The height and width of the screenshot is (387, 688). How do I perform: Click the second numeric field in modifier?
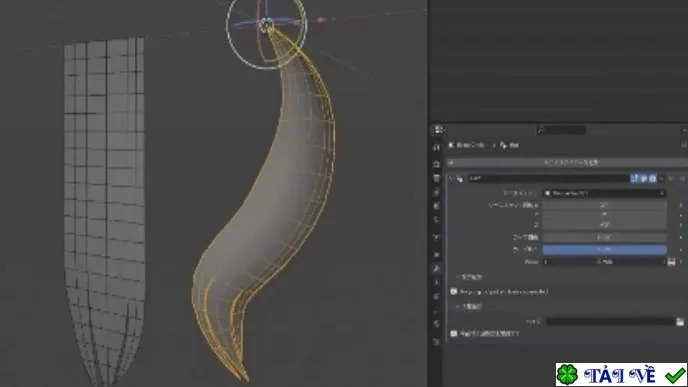[x=605, y=215]
